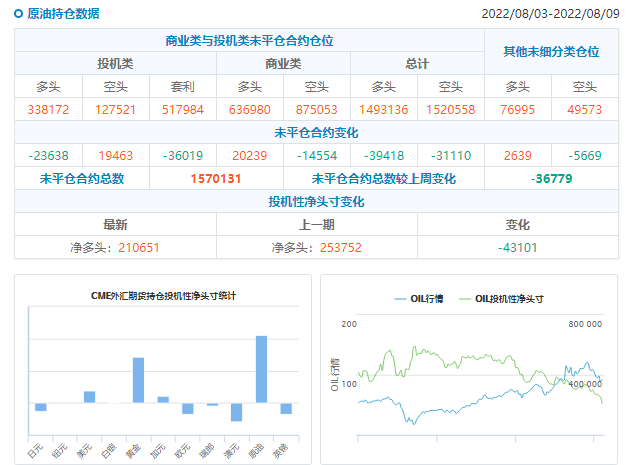
Task: Click the weekly change value -36779
Action: [x=552, y=178]
